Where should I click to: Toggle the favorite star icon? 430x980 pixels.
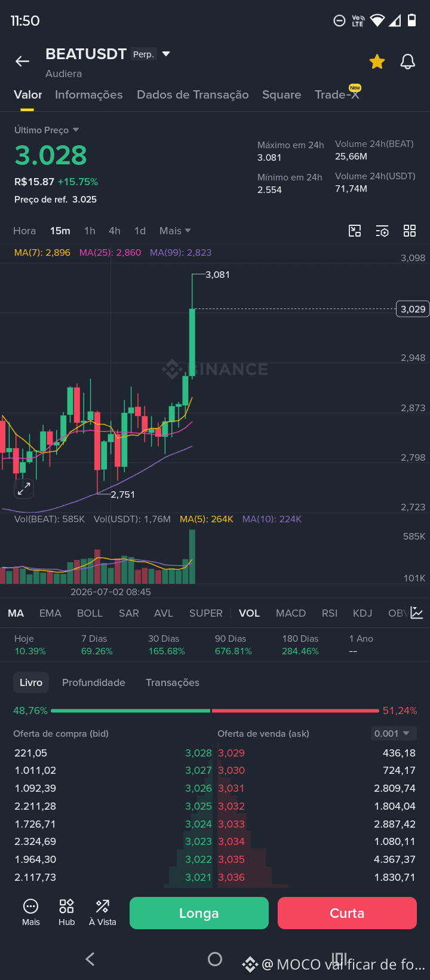click(377, 61)
